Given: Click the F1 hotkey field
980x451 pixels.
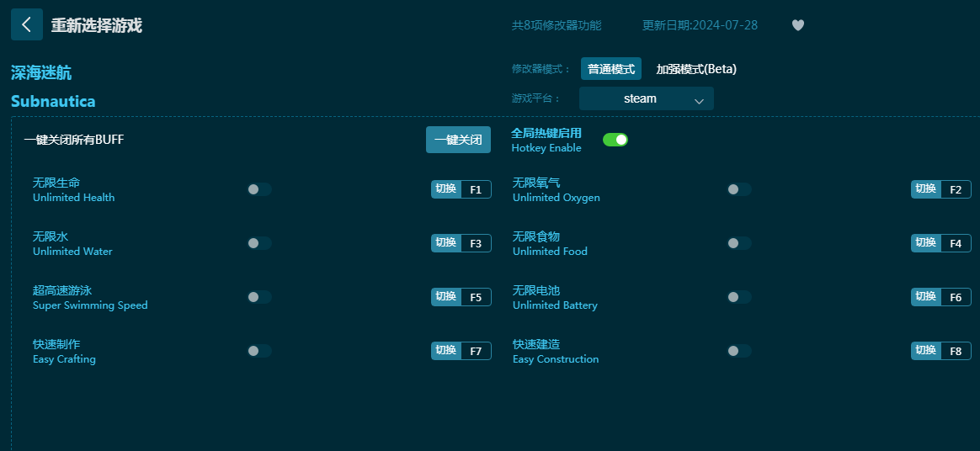Looking at the screenshot, I should [x=476, y=189].
